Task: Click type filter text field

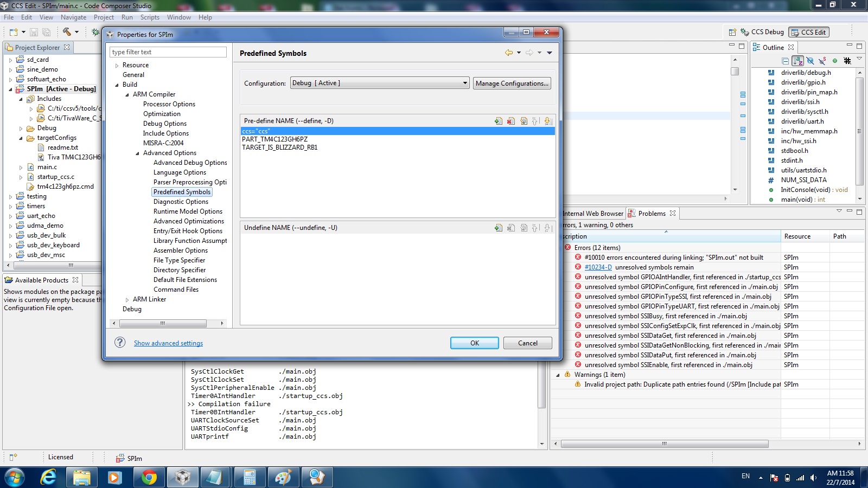Action: 168,52
